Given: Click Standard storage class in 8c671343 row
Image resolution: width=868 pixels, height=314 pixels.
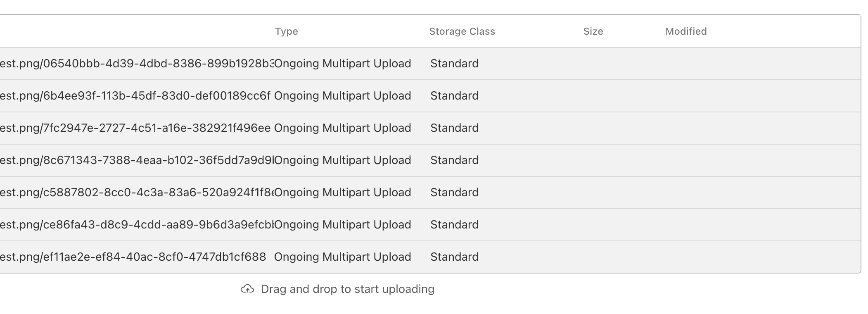Looking at the screenshot, I should pyautogui.click(x=454, y=160).
